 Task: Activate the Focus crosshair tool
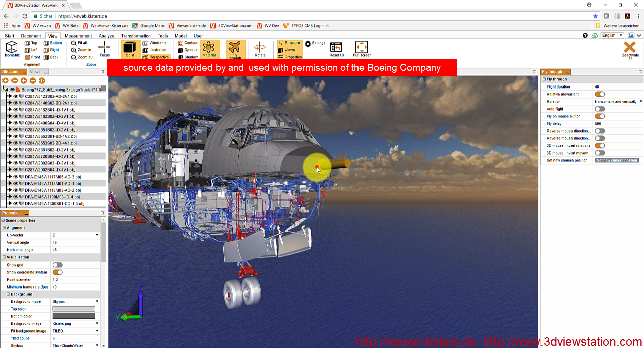[104, 49]
